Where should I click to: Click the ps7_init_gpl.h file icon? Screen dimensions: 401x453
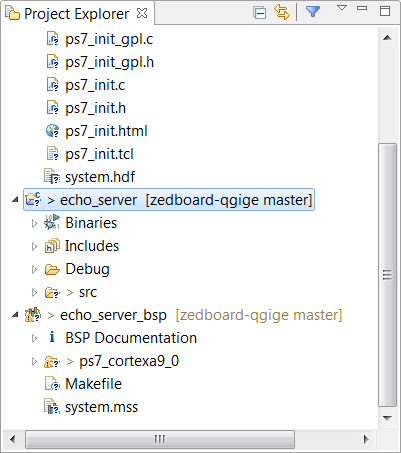pyautogui.click(x=53, y=62)
